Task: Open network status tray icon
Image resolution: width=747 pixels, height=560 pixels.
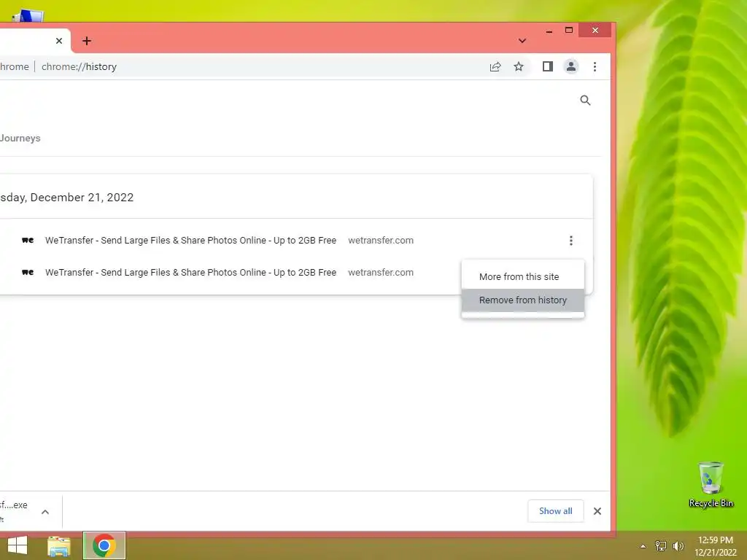Action: point(661,545)
